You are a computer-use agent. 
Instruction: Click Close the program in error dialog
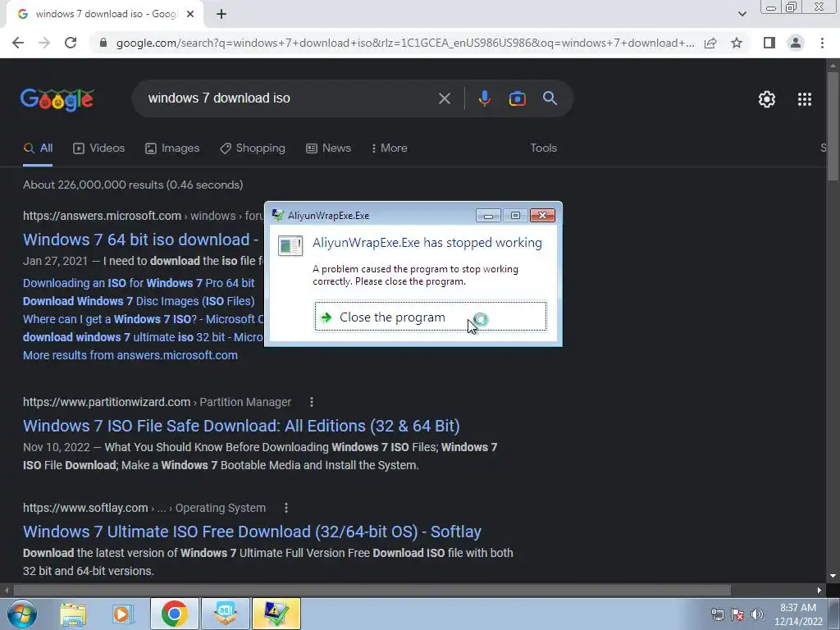(431, 317)
